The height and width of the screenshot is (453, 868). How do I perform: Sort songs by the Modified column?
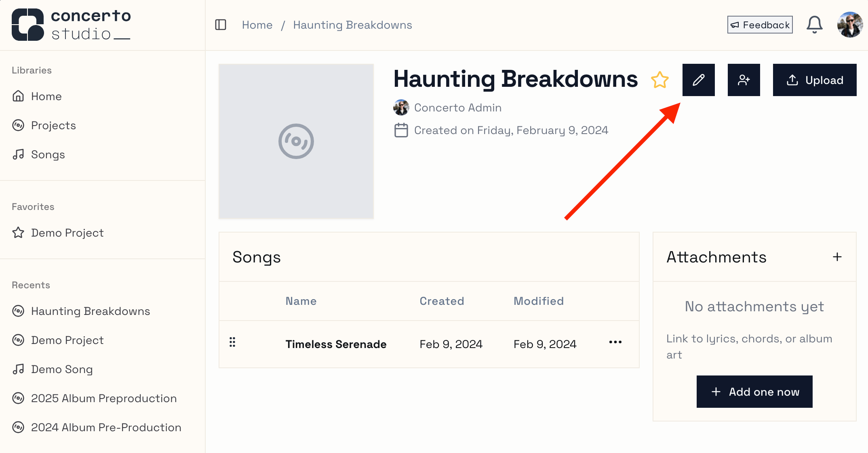[539, 301]
